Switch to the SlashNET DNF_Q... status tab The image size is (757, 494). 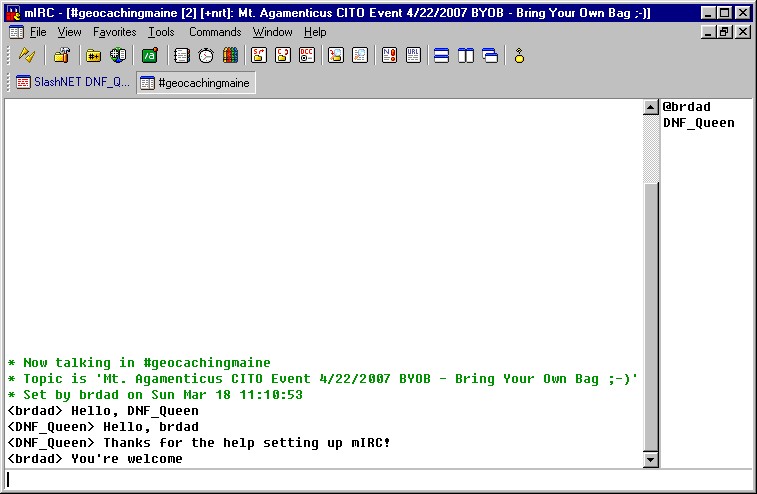tap(72, 82)
